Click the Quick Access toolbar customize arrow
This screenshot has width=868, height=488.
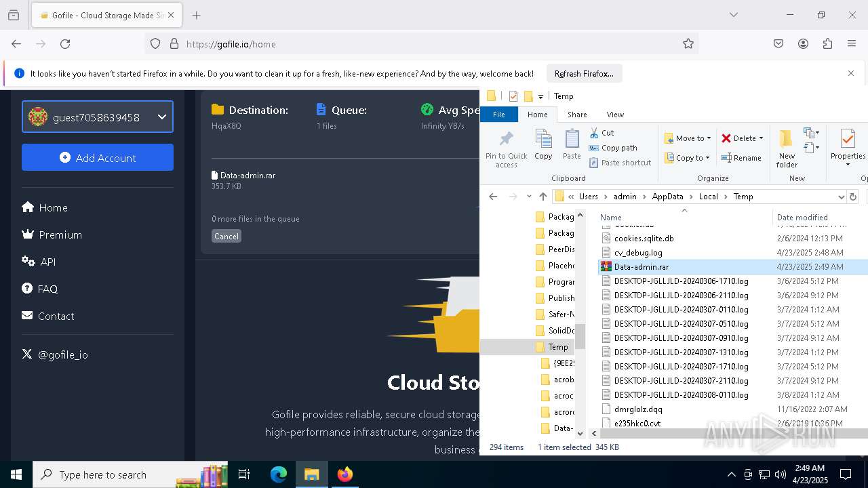click(540, 96)
